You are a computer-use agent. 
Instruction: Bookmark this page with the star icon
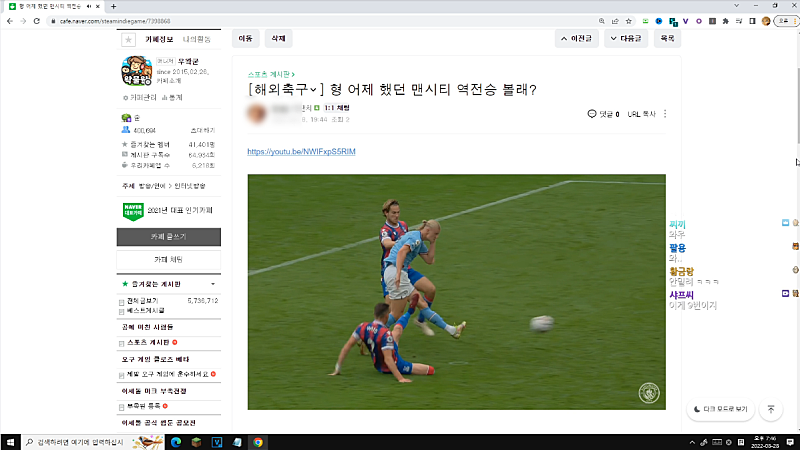point(629,21)
